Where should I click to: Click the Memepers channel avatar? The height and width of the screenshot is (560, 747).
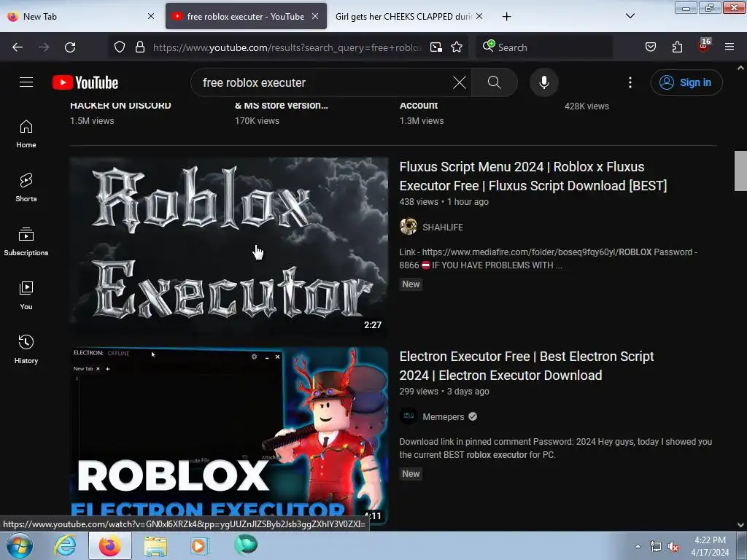(x=409, y=416)
